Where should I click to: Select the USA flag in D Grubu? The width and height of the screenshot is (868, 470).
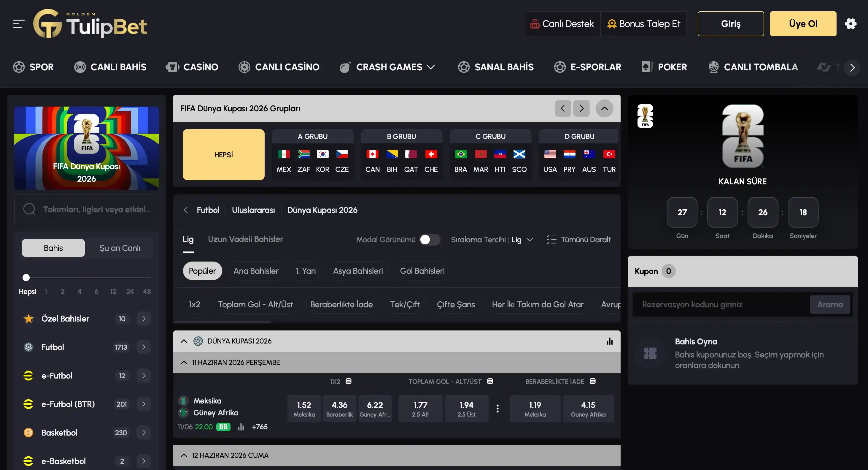(550, 154)
